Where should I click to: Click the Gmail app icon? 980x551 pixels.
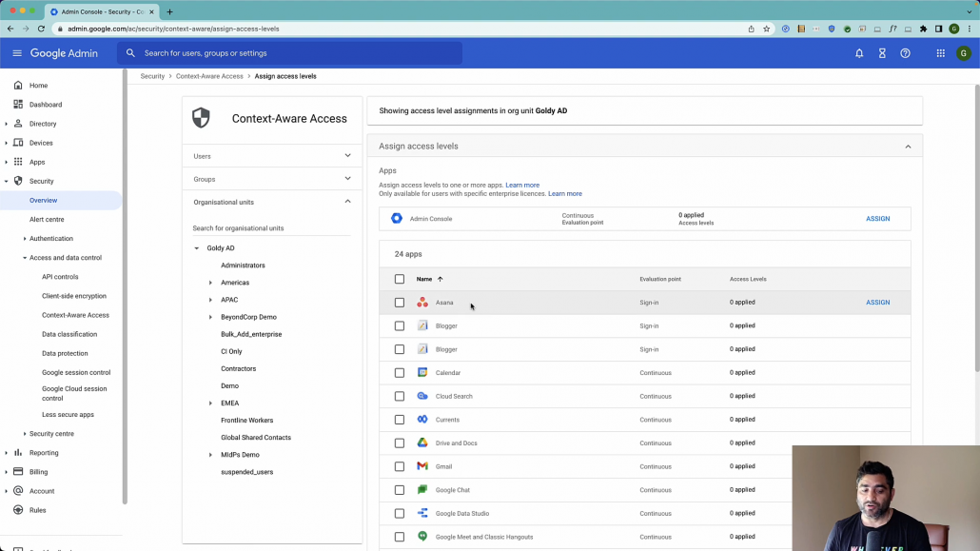(x=422, y=466)
